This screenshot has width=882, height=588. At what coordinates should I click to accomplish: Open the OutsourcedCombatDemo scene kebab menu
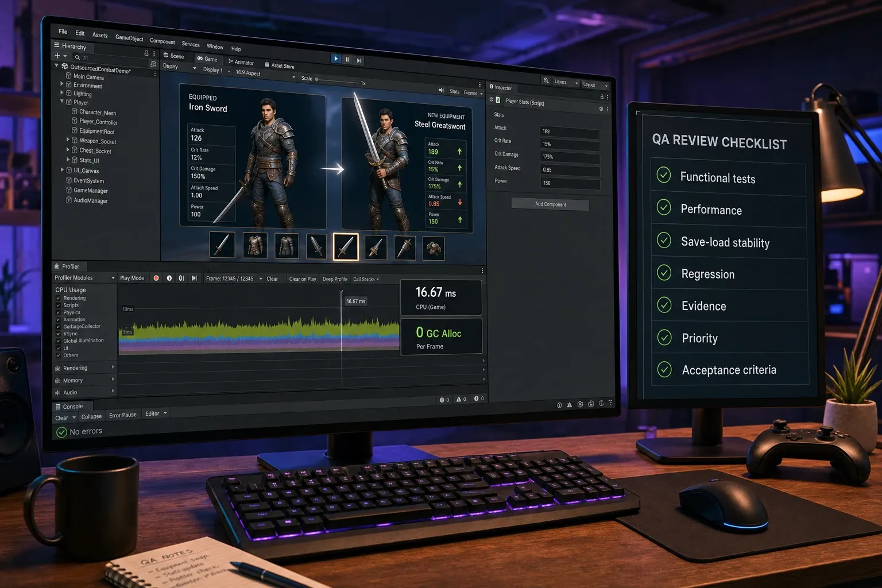(x=154, y=73)
